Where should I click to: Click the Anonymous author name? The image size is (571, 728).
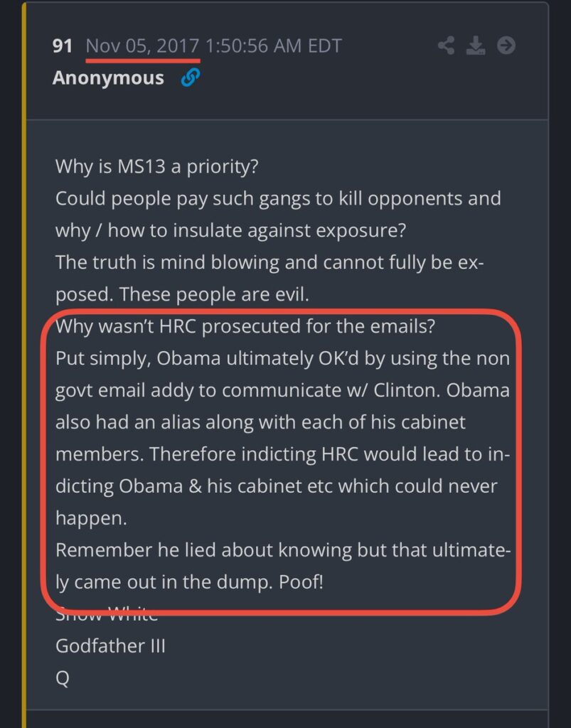(x=108, y=77)
